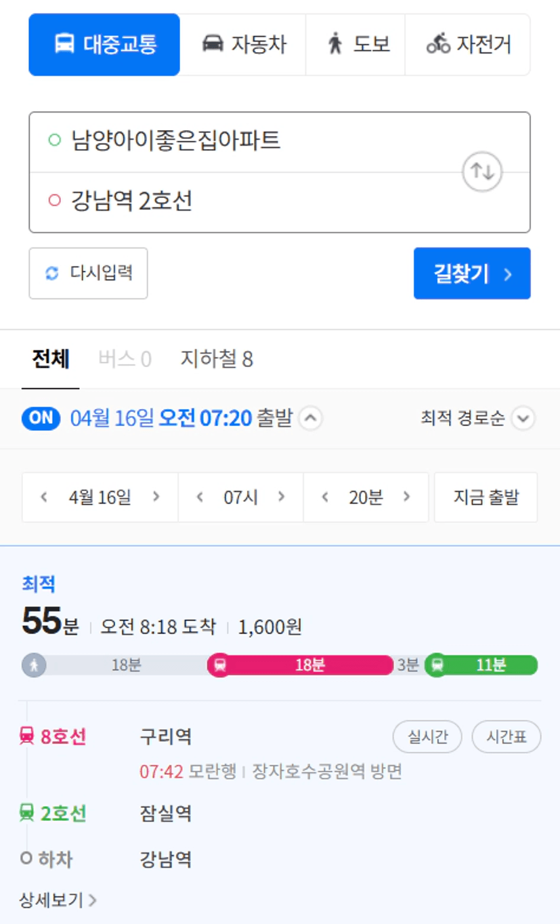
Task: Open the 시간표 timetable button
Action: 506,737
